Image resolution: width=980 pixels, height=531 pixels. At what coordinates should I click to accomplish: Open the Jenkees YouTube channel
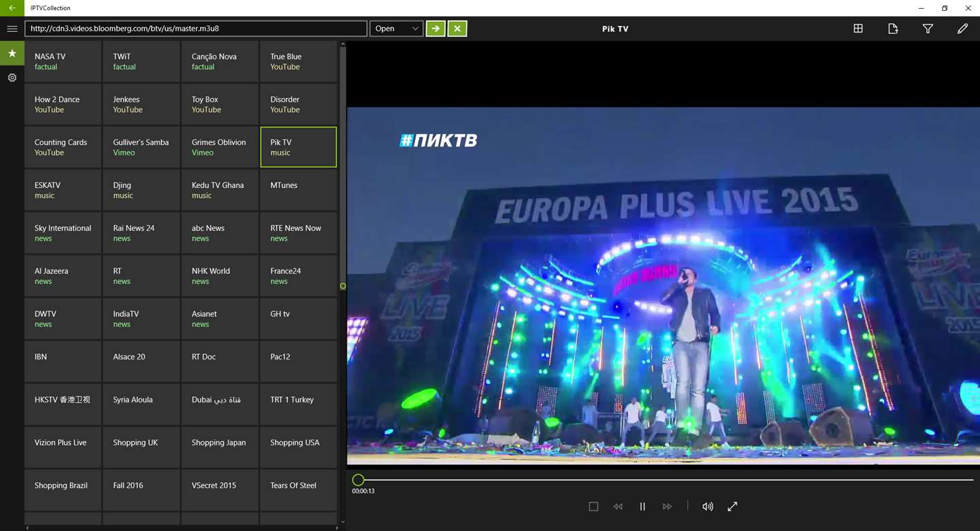pyautogui.click(x=142, y=104)
